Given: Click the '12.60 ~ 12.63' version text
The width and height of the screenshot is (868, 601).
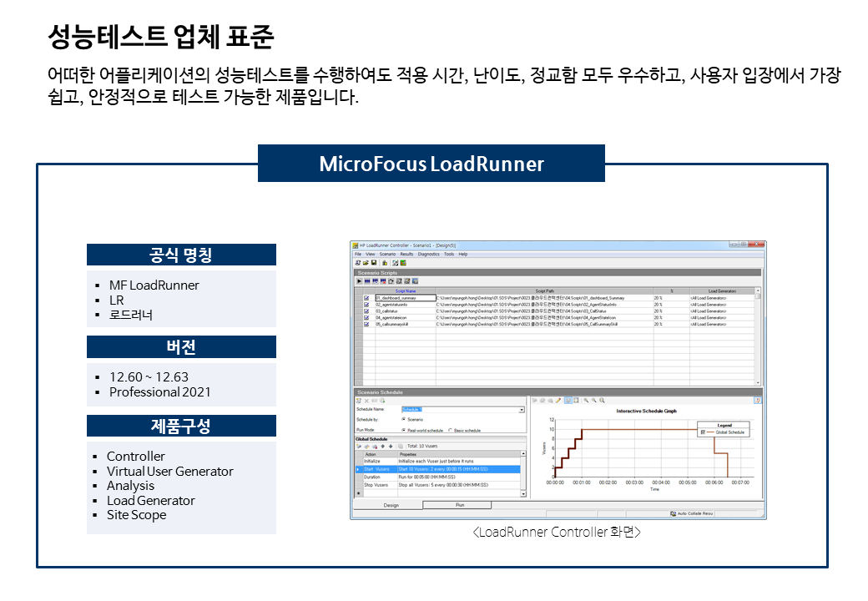Looking at the screenshot, I should (149, 376).
